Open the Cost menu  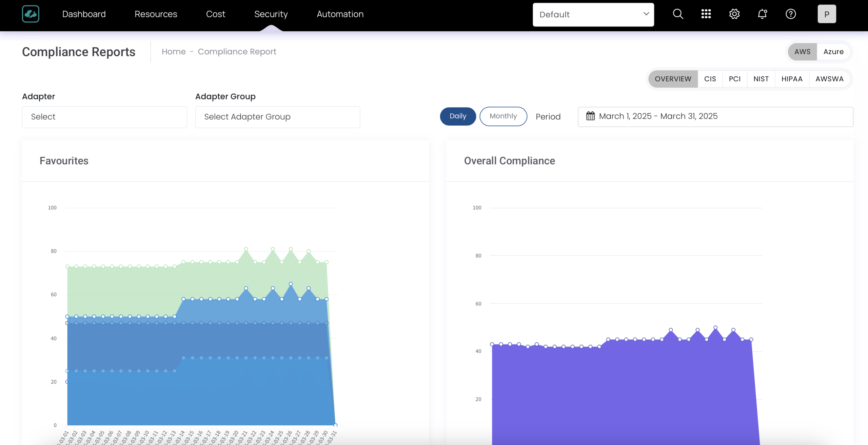[215, 14]
